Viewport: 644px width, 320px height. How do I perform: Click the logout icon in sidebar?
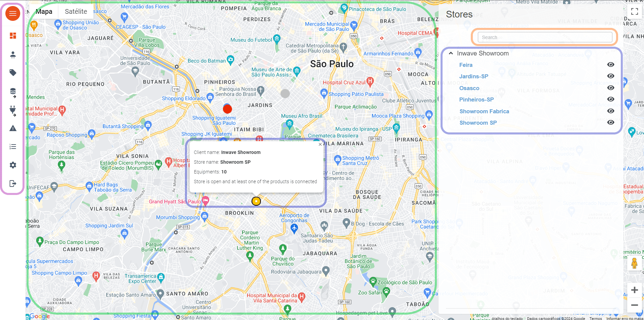(13, 184)
